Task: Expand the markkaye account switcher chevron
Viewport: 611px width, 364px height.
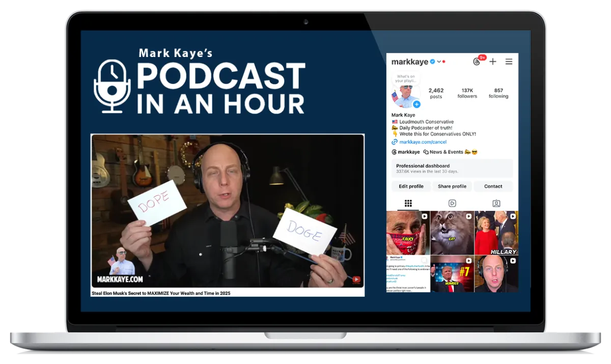Action: click(439, 62)
